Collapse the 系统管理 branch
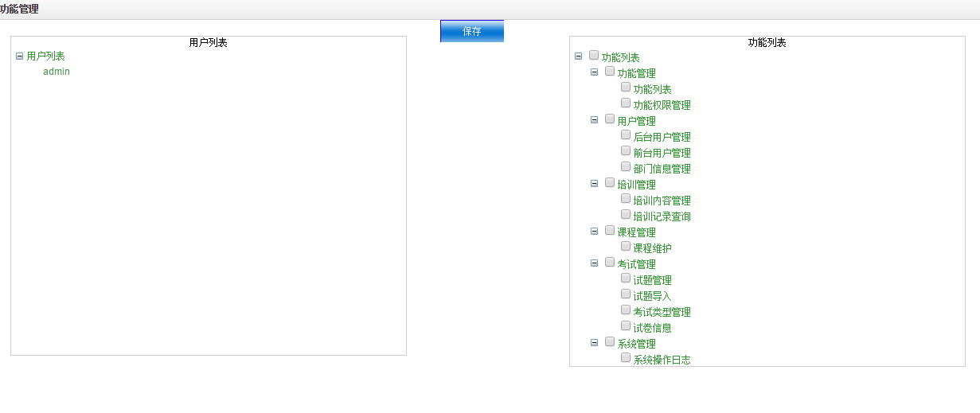This screenshot has height=413, width=980. [x=594, y=342]
